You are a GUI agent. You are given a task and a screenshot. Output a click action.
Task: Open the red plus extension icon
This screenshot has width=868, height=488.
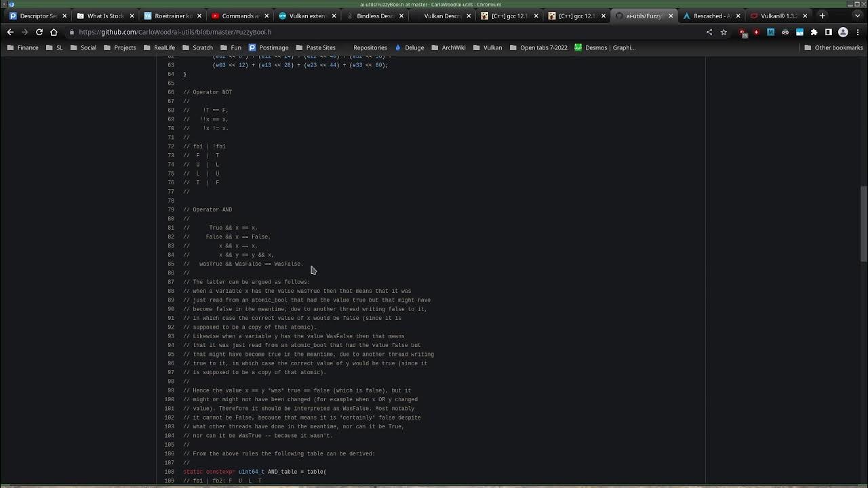[756, 32]
